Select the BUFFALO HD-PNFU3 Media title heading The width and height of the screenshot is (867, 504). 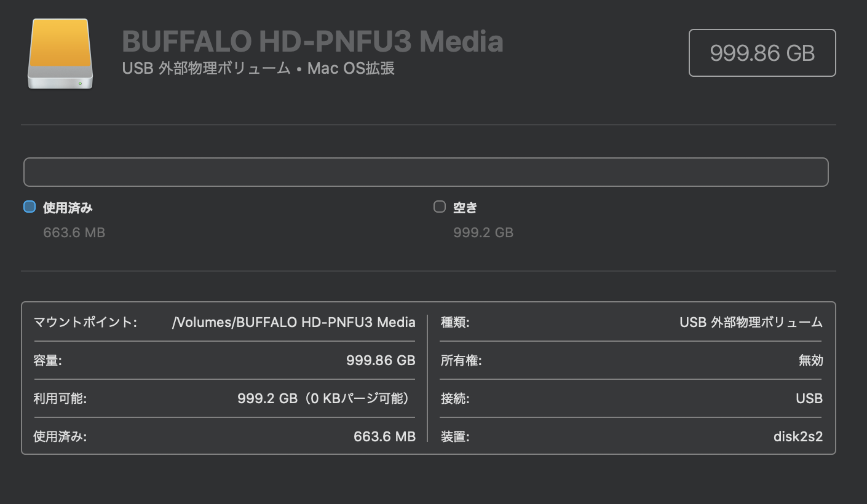[x=312, y=41]
